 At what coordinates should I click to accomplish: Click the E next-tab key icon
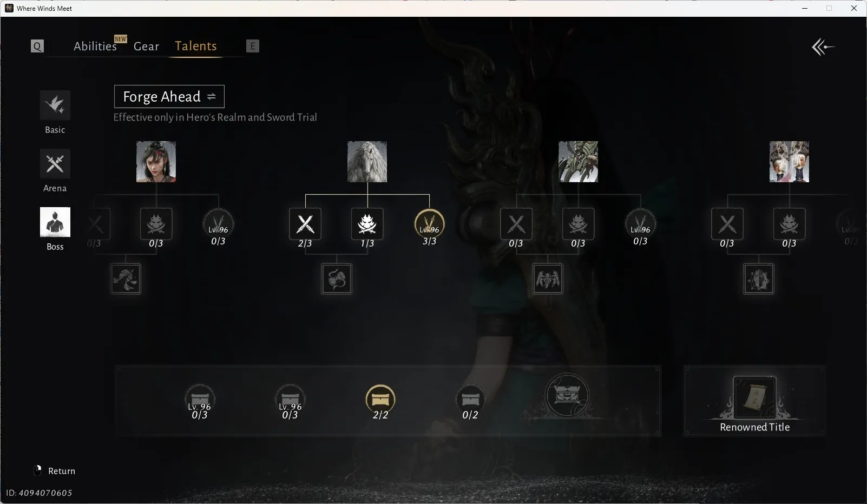[253, 46]
